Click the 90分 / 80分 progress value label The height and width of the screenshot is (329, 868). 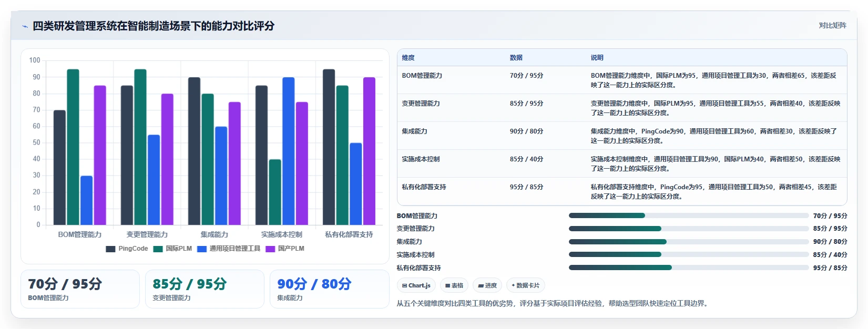click(830, 242)
